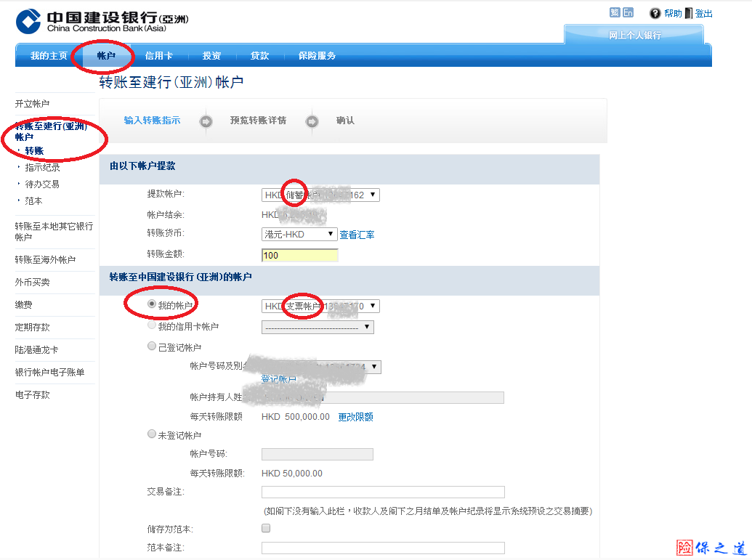Click the 范本备注 text field
Image resolution: width=752 pixels, height=560 pixels.
(x=383, y=548)
